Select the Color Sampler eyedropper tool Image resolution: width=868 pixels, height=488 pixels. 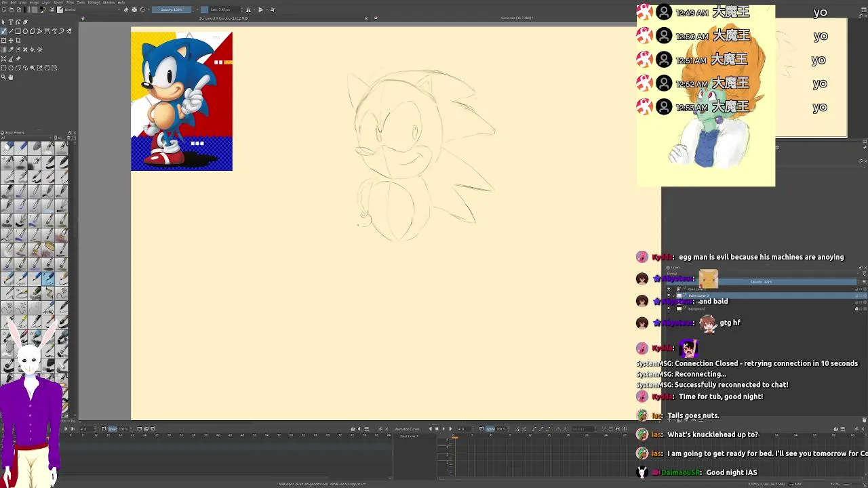pyautogui.click(x=11, y=49)
